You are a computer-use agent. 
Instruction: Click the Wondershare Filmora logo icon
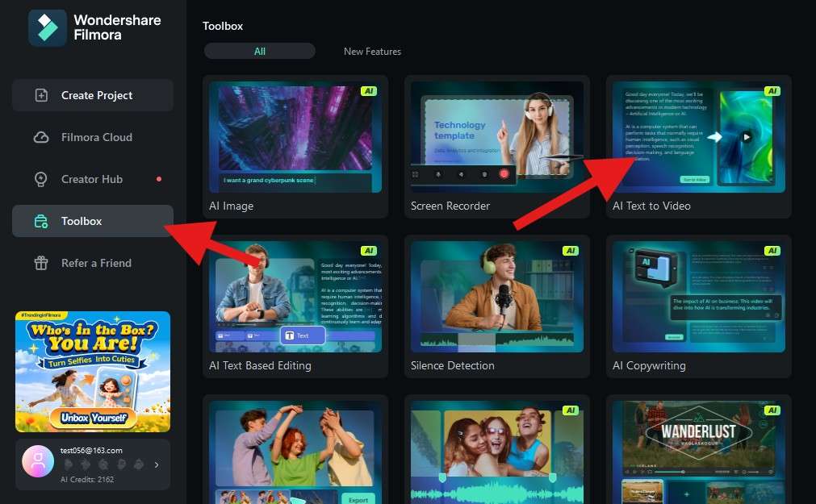(48, 28)
